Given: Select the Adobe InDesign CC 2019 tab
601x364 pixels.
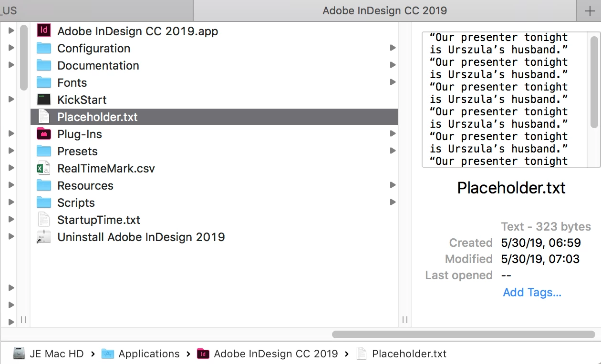Looking at the screenshot, I should (384, 10).
